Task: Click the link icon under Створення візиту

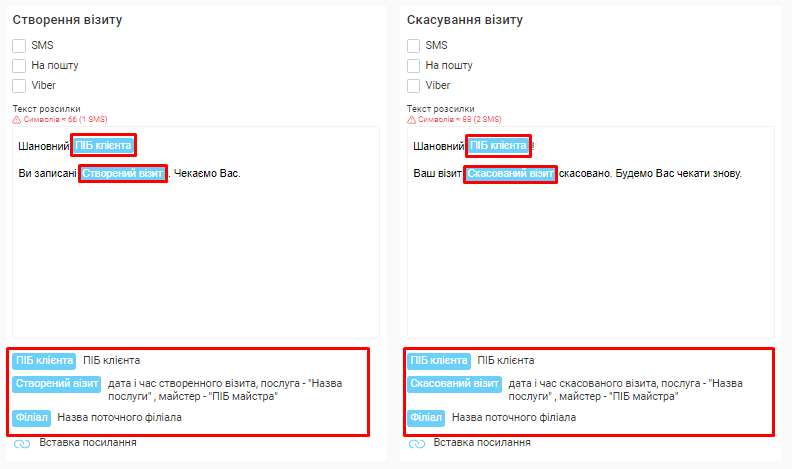Action: coord(22,444)
